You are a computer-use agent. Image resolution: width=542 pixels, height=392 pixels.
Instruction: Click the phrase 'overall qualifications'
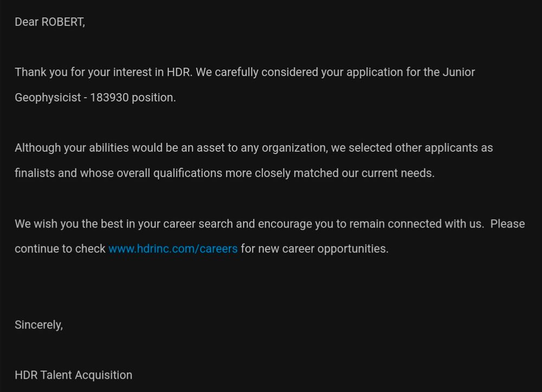[169, 173]
